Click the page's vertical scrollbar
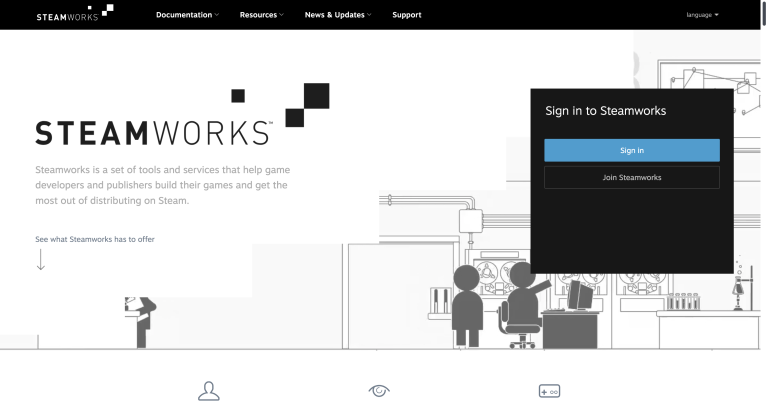The width and height of the screenshot is (768, 411). 764,200
